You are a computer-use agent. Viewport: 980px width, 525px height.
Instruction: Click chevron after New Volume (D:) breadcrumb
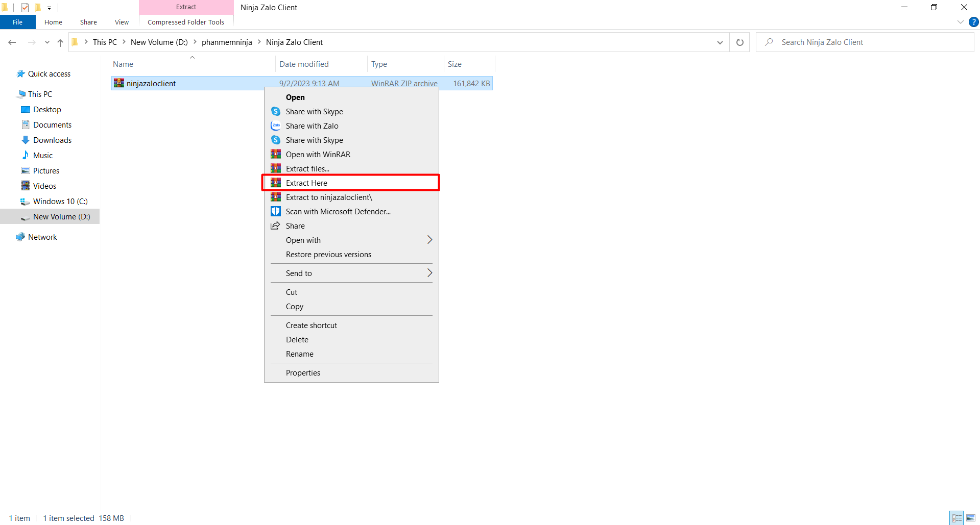click(195, 42)
